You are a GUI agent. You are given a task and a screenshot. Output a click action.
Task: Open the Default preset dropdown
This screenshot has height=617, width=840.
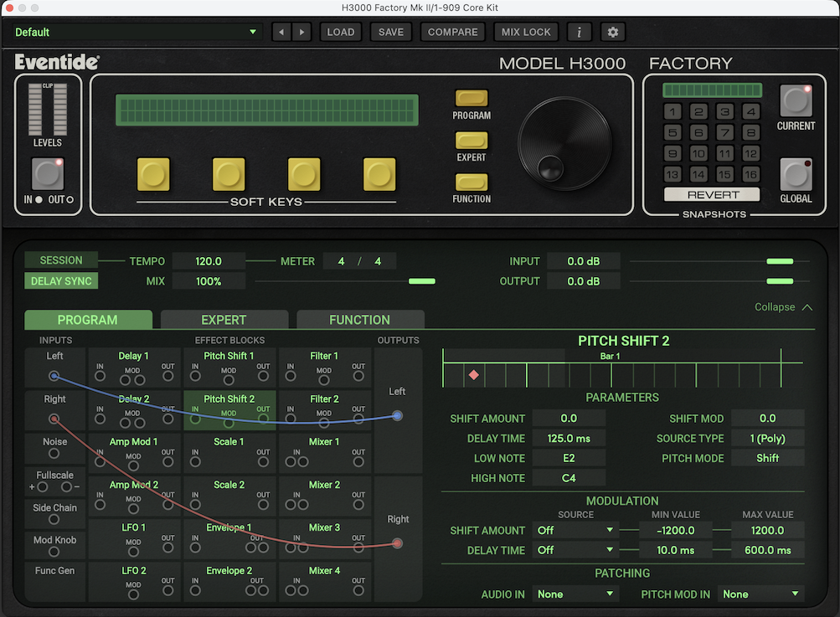(136, 32)
